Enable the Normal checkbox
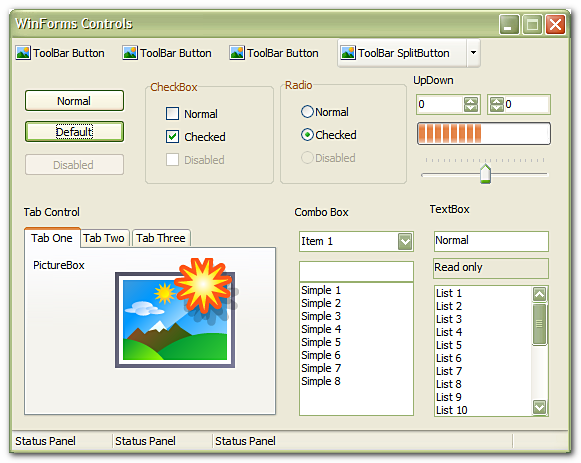The image size is (581, 463). point(172,114)
